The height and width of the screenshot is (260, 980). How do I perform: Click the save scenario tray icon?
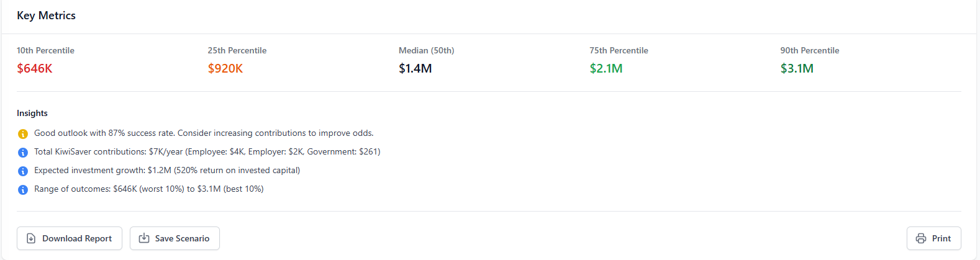click(144, 238)
